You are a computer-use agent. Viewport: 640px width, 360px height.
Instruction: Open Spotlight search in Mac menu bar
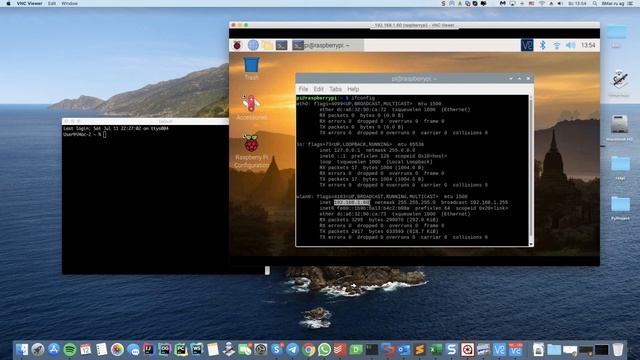pos(595,3)
